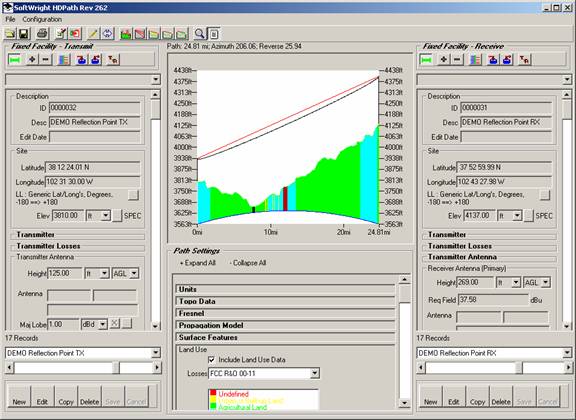
Task: Open the magnifying glass zoom tool
Action: (x=199, y=34)
